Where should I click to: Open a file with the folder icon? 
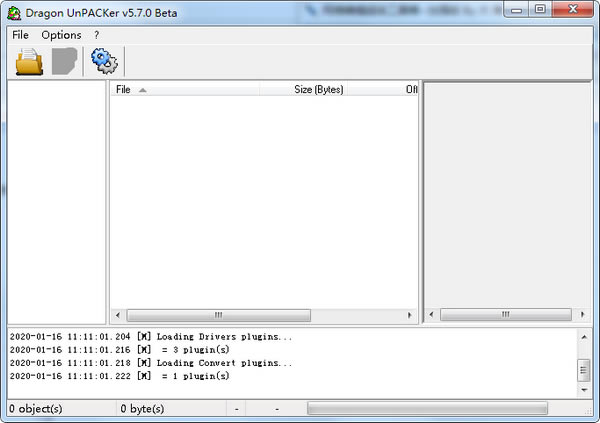[29, 61]
